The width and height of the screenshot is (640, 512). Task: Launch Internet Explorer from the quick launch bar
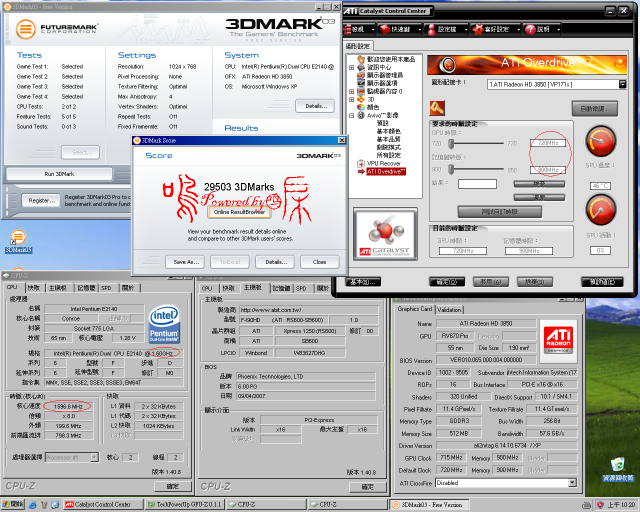[x=33, y=505]
